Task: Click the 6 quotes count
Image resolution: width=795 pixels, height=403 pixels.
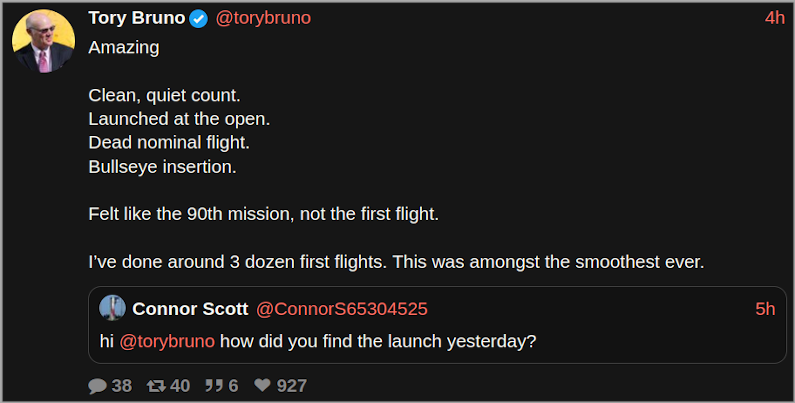Action: click(233, 385)
